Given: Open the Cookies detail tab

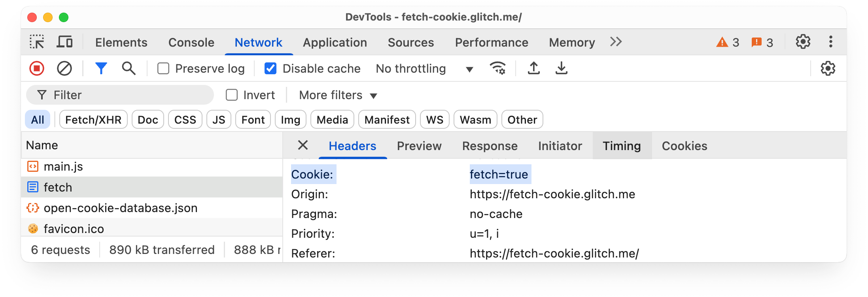Looking at the screenshot, I should point(685,146).
